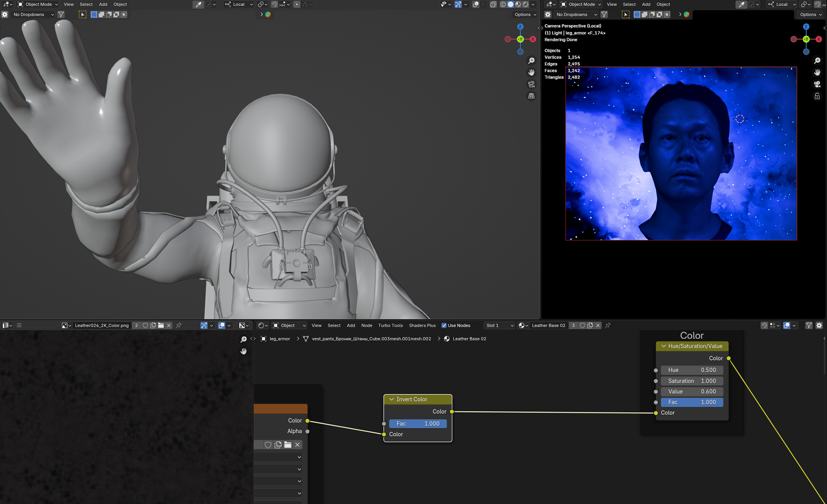Toggle X-ray icon in left viewport header
This screenshot has width=827, height=504.
point(493,4)
